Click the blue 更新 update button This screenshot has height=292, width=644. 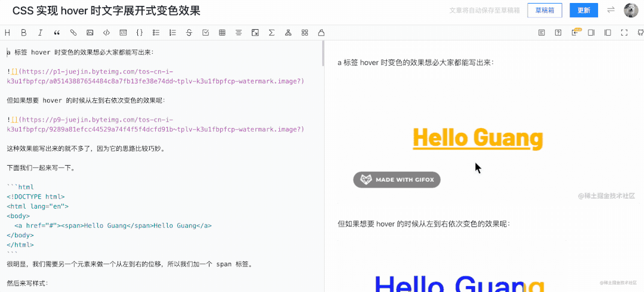coord(584,11)
